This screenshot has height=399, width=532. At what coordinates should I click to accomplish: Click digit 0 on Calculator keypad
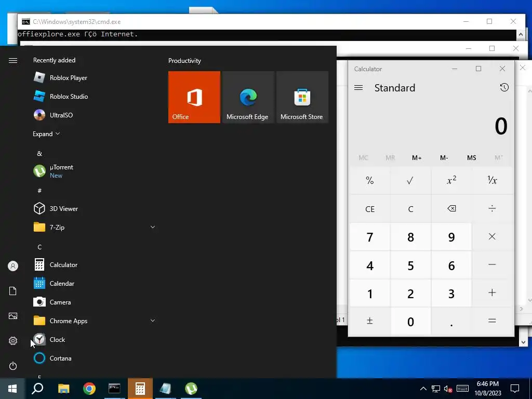tap(410, 321)
